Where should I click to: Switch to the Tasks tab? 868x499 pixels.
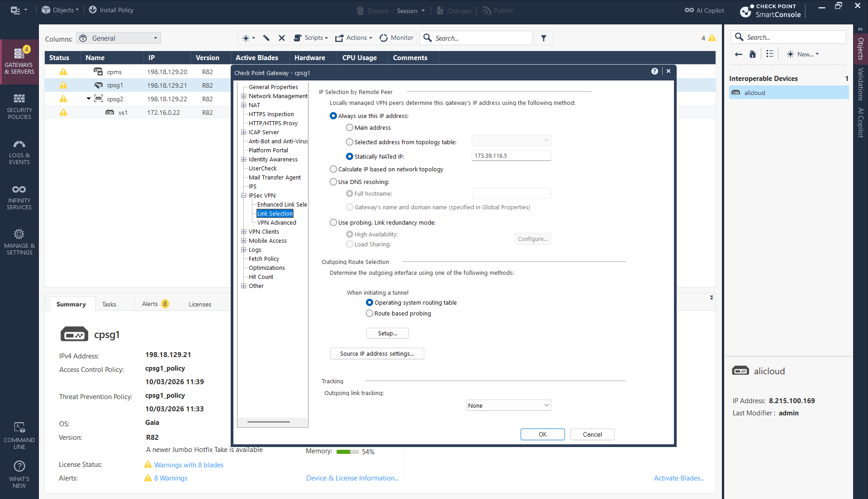109,304
